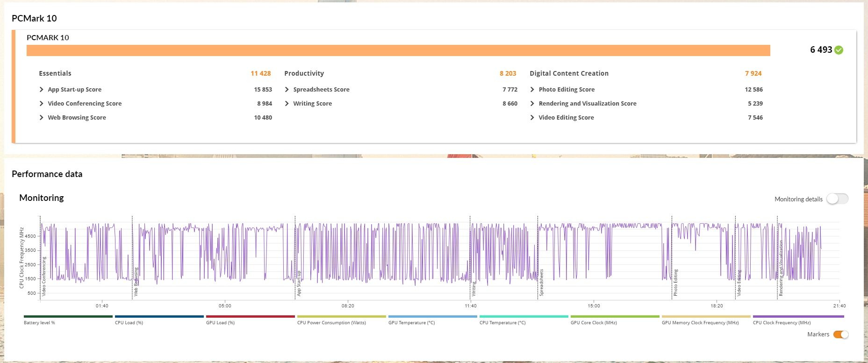Select the App Start-up chart marker
This screenshot has height=363, width=868.
[299, 283]
